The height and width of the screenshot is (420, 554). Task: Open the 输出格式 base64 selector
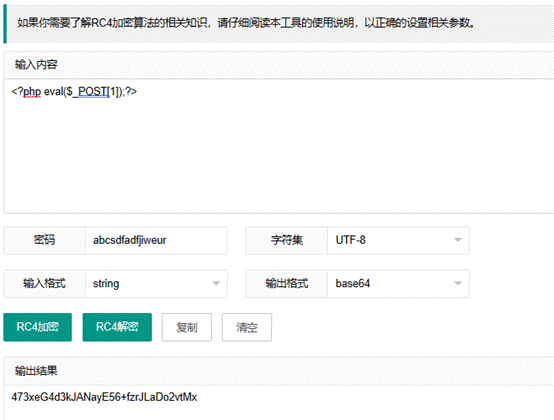(x=398, y=284)
